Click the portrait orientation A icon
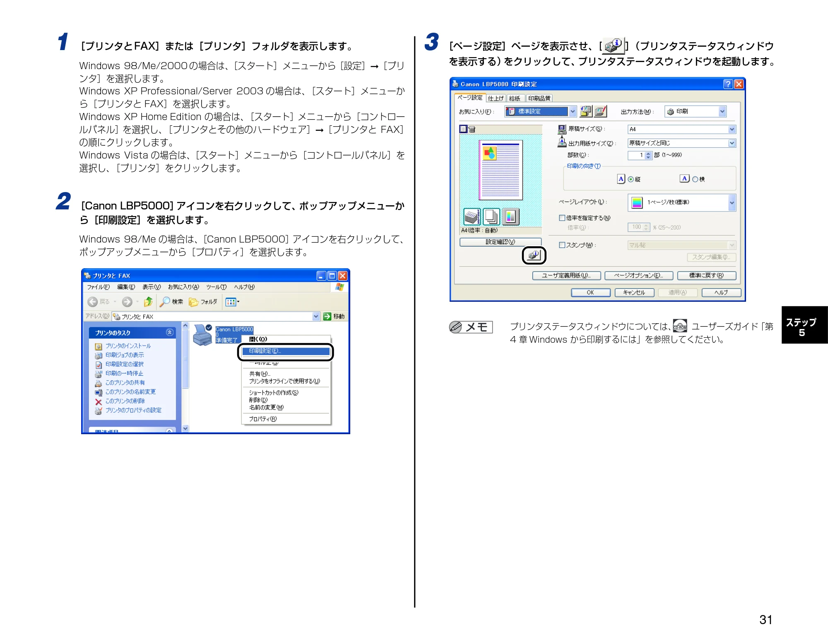Screen dimensions: 828x644 [x=621, y=179]
